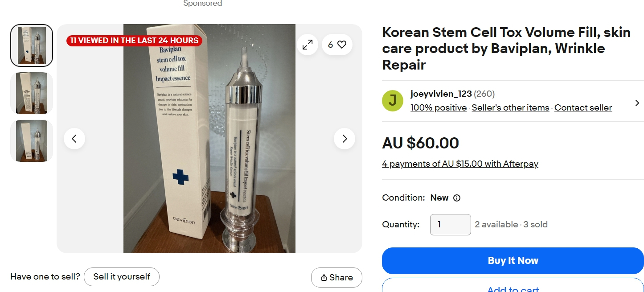Viewport: 644px width, 292px height.
Task: Click the Share button
Action: tap(336, 277)
